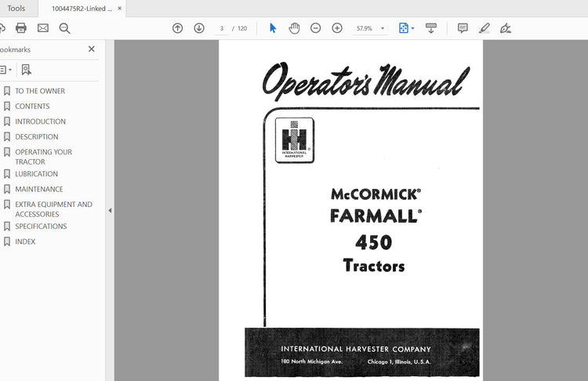This screenshot has height=381, width=588.
Task: Click the Sign document pen icon
Action: coord(506,28)
